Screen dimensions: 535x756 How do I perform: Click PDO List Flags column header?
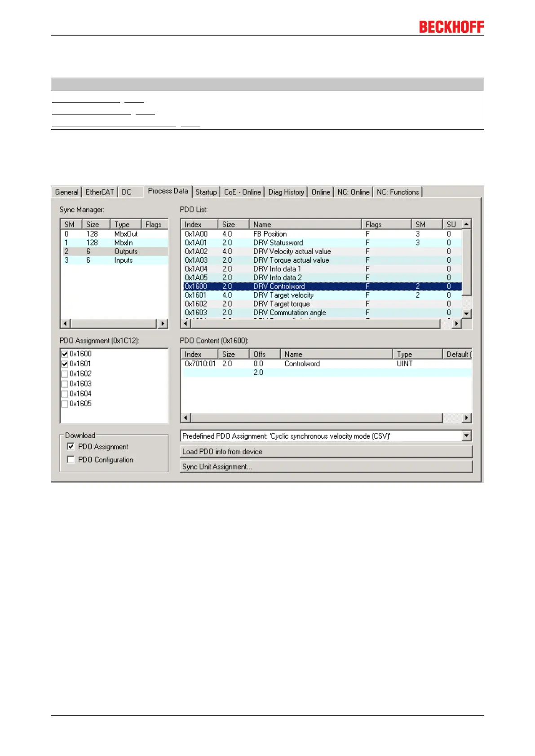coord(386,224)
